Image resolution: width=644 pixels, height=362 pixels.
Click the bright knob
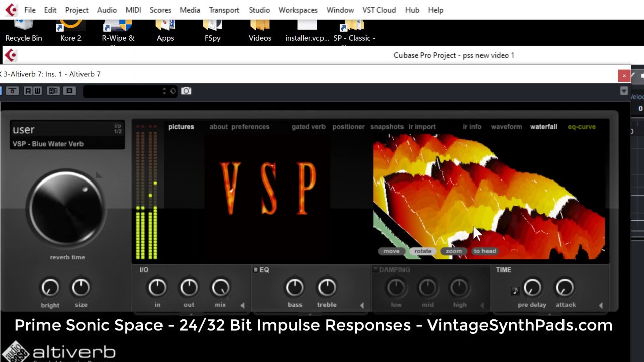tap(50, 287)
